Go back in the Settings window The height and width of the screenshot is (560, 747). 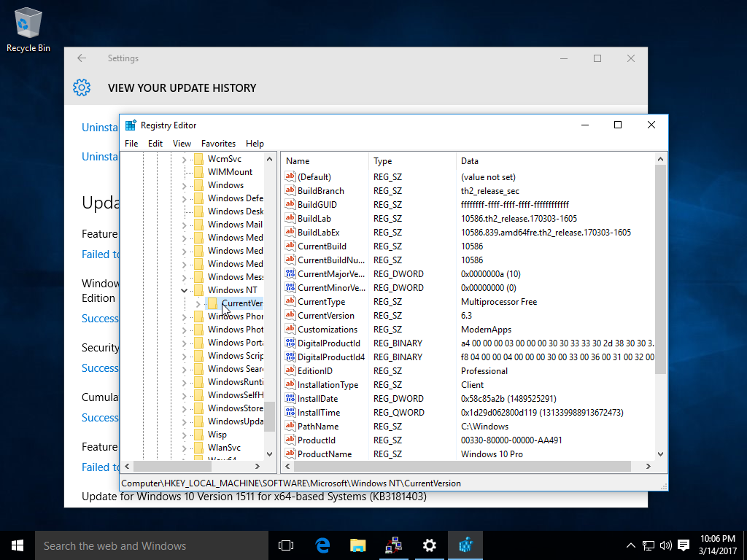(x=82, y=58)
